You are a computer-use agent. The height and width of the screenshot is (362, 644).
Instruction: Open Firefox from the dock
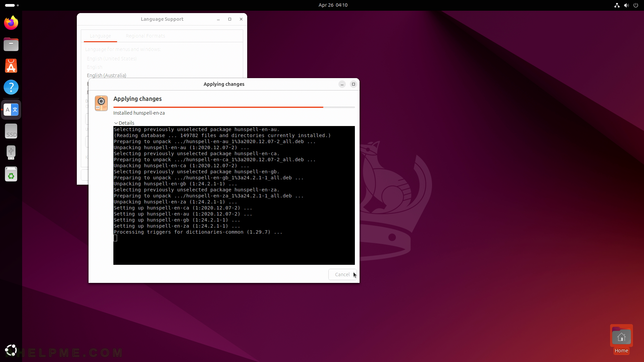click(11, 23)
